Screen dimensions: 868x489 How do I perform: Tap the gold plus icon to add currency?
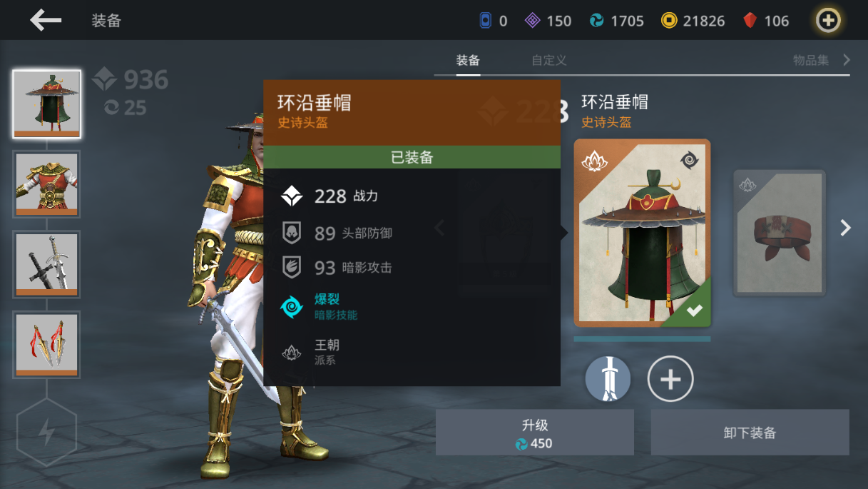[828, 21]
